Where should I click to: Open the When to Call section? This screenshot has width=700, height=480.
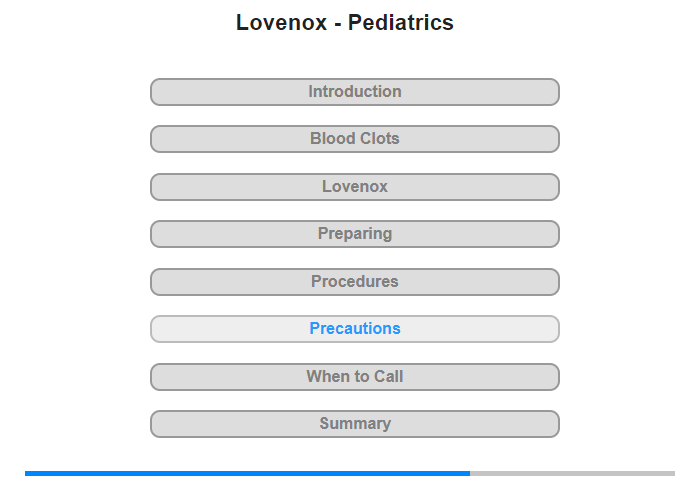[354, 377]
